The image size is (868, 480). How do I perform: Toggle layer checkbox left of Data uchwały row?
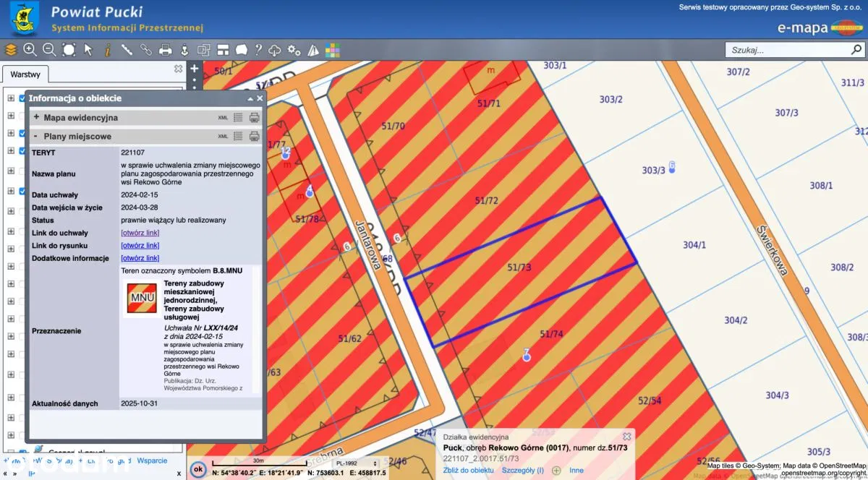(22, 192)
